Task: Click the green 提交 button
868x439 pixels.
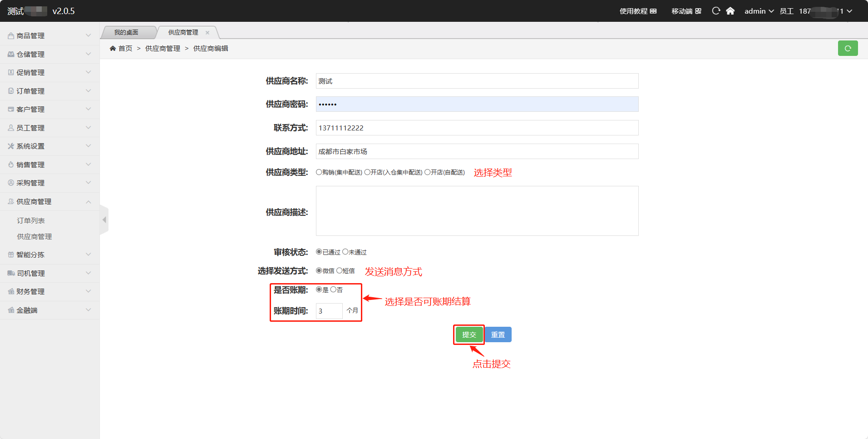Action: [469, 335]
